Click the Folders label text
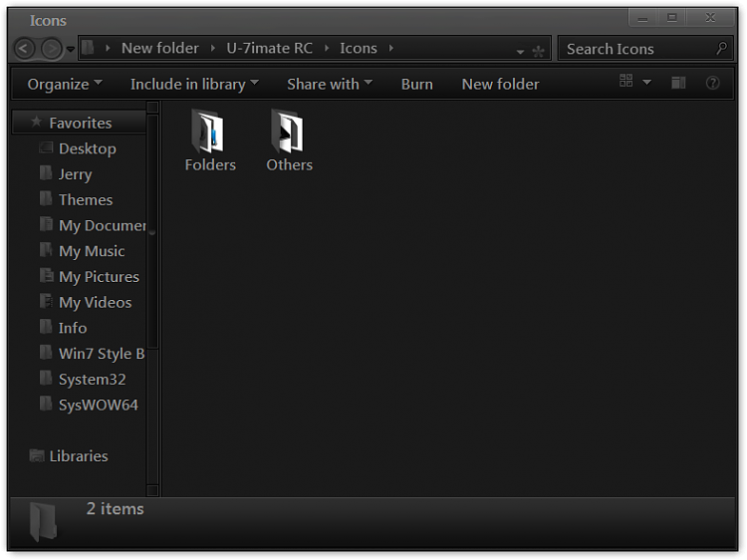Image resolution: width=747 pixels, height=560 pixels. pyautogui.click(x=210, y=164)
